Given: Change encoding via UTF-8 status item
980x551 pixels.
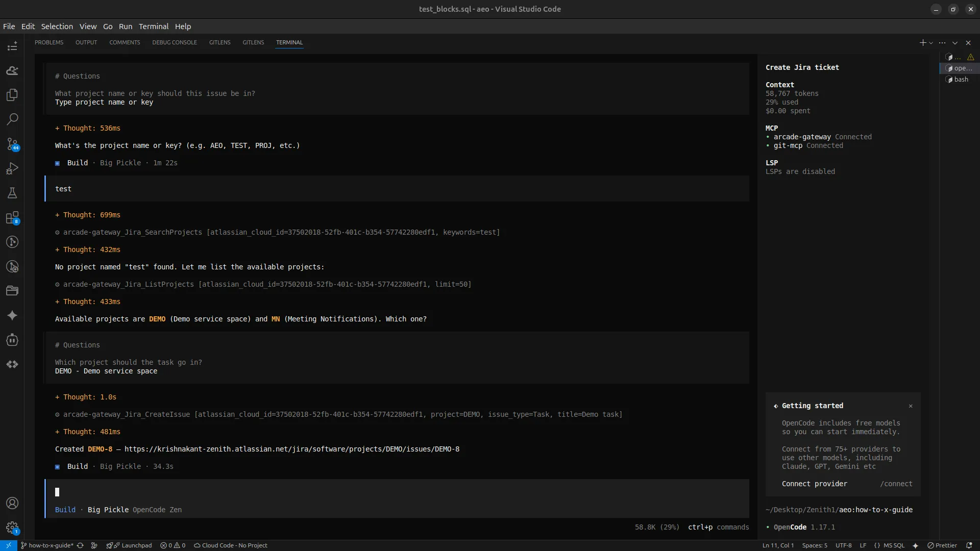Looking at the screenshot, I should coord(844,545).
